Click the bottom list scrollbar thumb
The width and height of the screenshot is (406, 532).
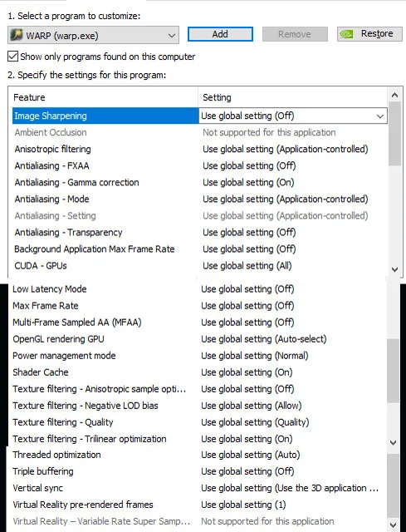[x=393, y=485]
